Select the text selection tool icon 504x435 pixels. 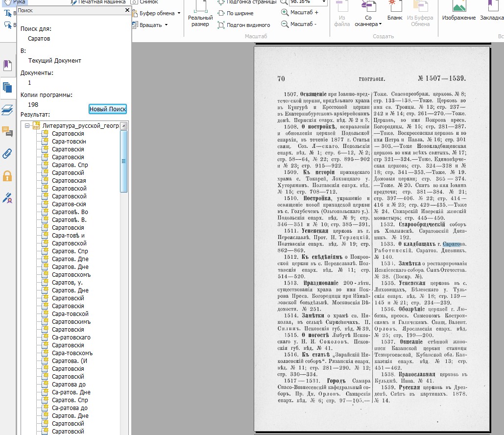tap(7, 13)
